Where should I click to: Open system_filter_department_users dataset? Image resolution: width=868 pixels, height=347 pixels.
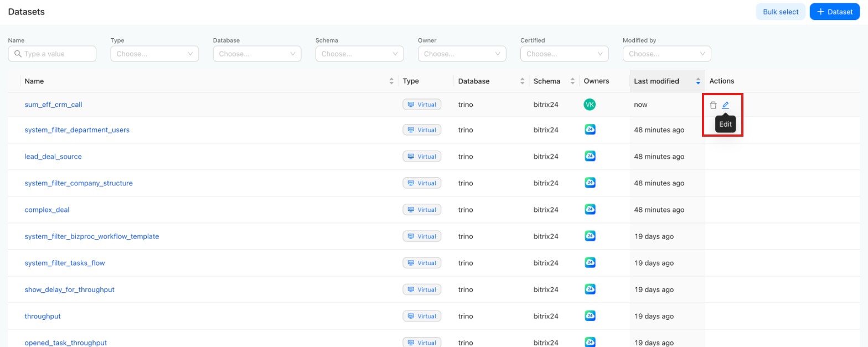[x=77, y=130]
